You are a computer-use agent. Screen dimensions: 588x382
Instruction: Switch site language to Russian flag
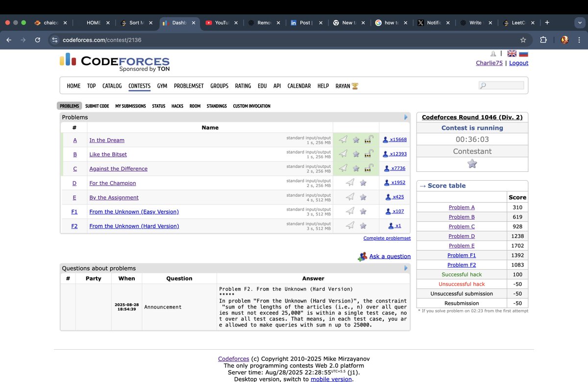[x=523, y=54]
